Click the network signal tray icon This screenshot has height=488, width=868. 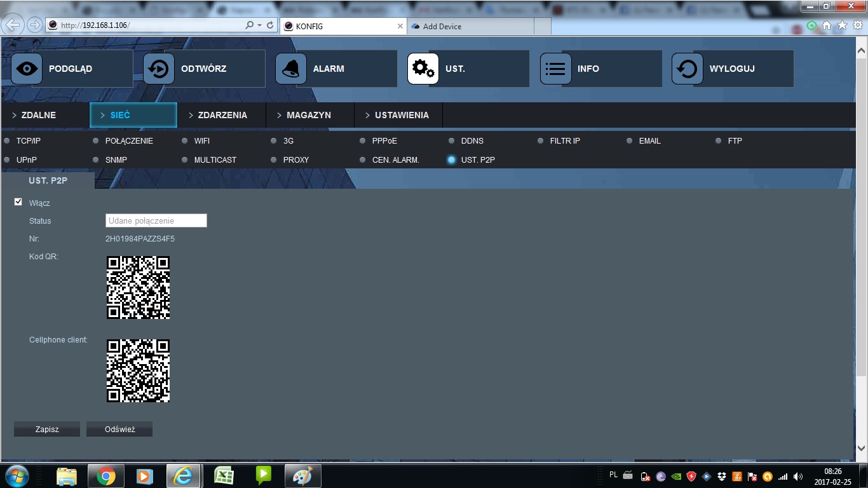point(783,477)
